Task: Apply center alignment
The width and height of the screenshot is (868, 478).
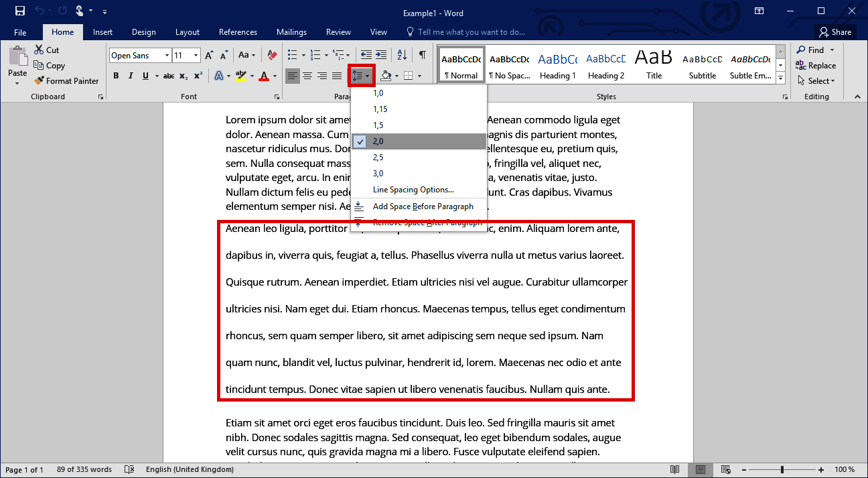Action: 307,76
